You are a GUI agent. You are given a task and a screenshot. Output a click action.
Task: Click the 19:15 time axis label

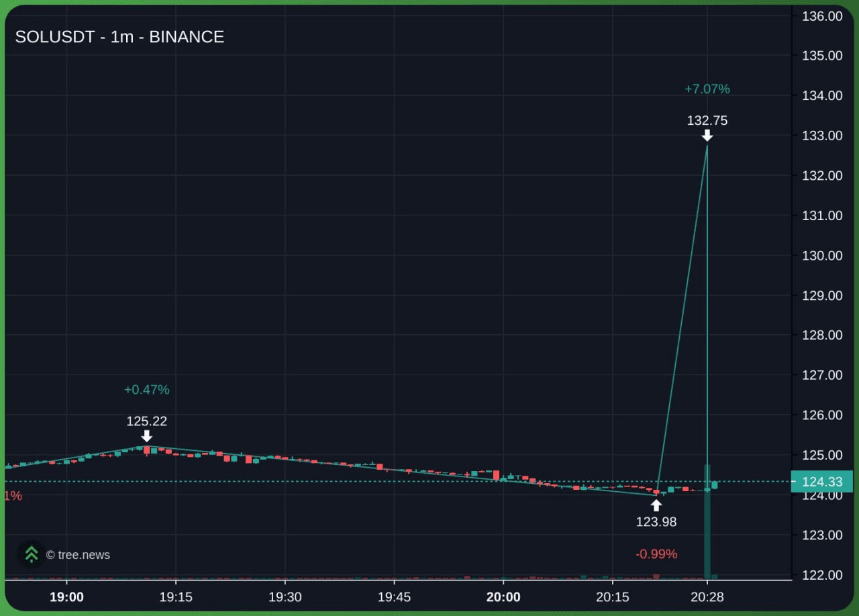[176, 597]
